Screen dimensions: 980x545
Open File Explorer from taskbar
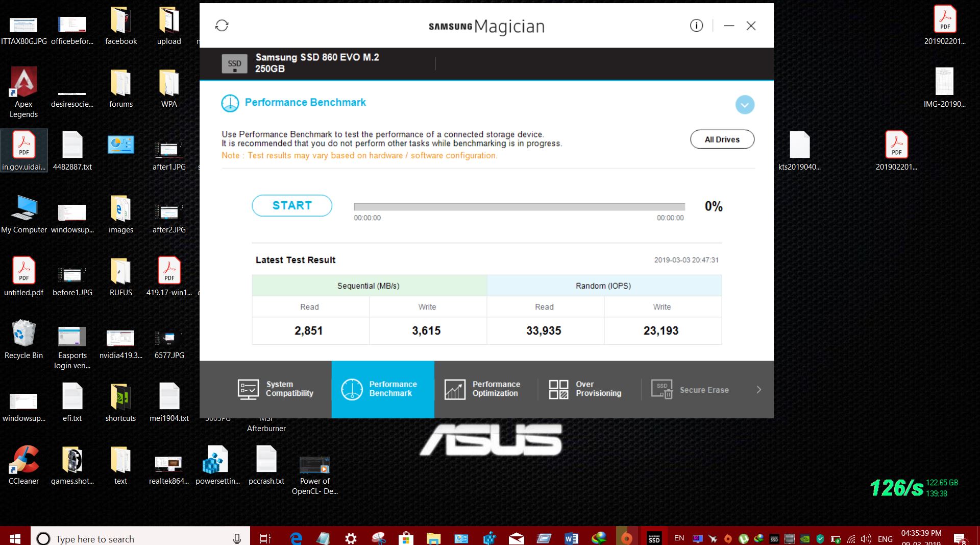(433, 538)
